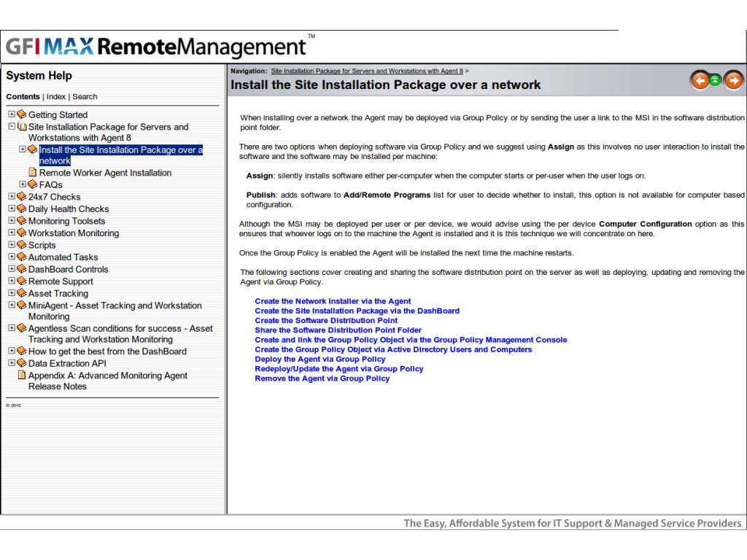
Task: Click the page icon beside Remote Worker Agent Installation
Action: (32, 172)
